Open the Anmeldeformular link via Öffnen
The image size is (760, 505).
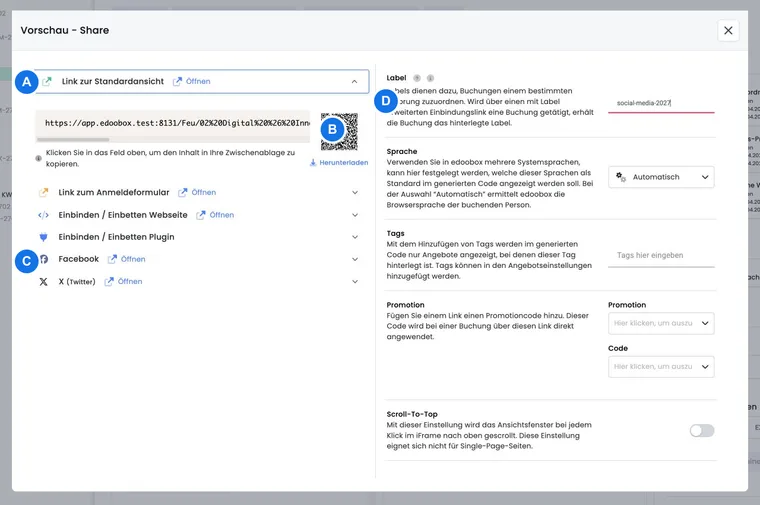click(x=197, y=192)
